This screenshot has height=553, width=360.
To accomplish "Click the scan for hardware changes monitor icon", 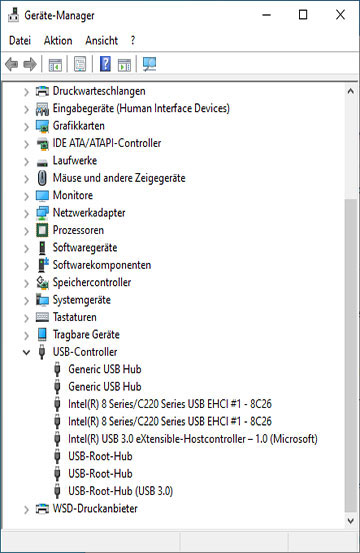I will [x=150, y=64].
